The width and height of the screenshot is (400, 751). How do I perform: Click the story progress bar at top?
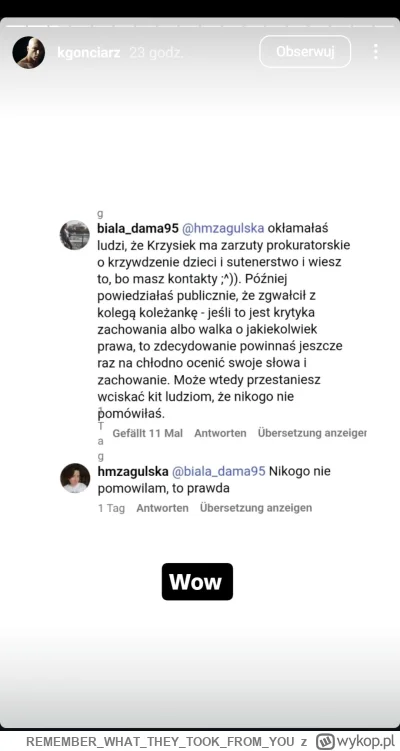[x=200, y=25]
